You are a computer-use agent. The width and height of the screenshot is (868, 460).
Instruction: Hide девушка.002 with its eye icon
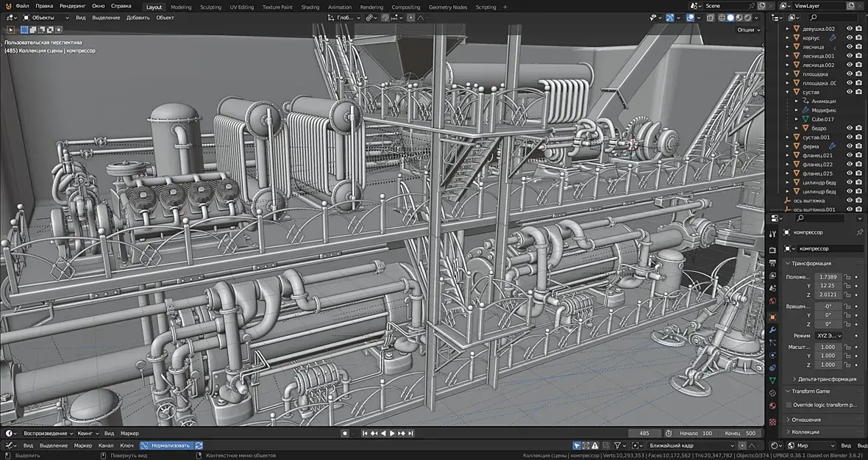coord(850,29)
